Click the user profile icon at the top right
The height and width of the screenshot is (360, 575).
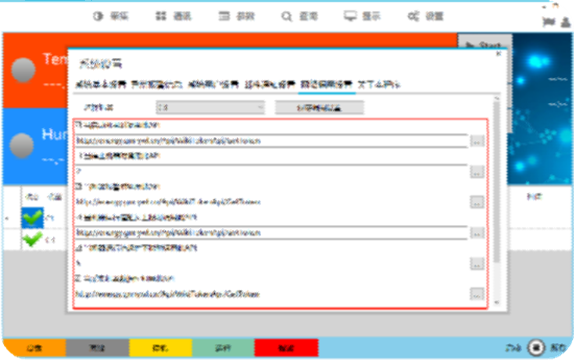(565, 22)
